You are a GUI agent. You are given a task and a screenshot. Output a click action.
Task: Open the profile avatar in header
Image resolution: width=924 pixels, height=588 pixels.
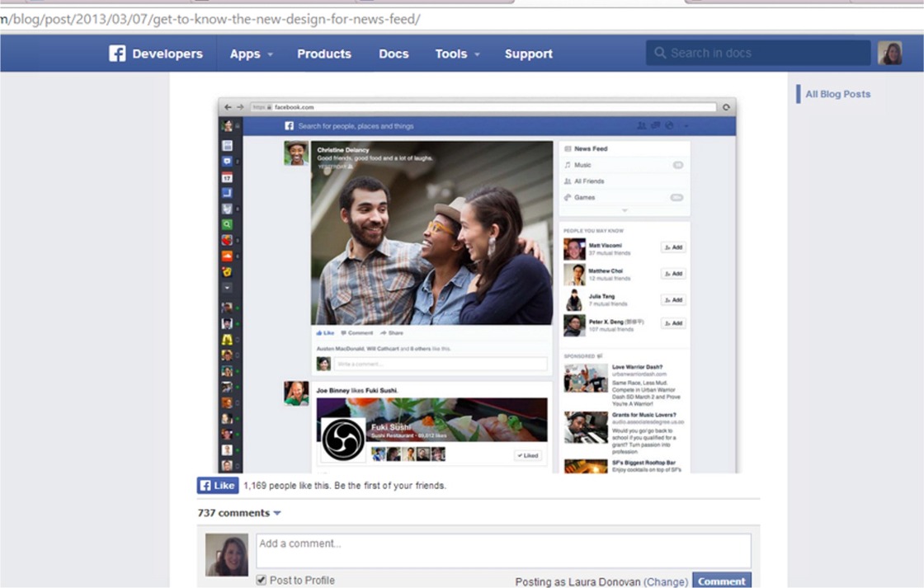pos(890,53)
